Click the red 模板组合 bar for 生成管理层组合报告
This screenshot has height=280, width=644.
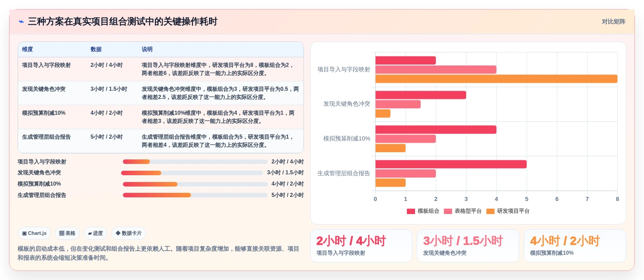451,164
